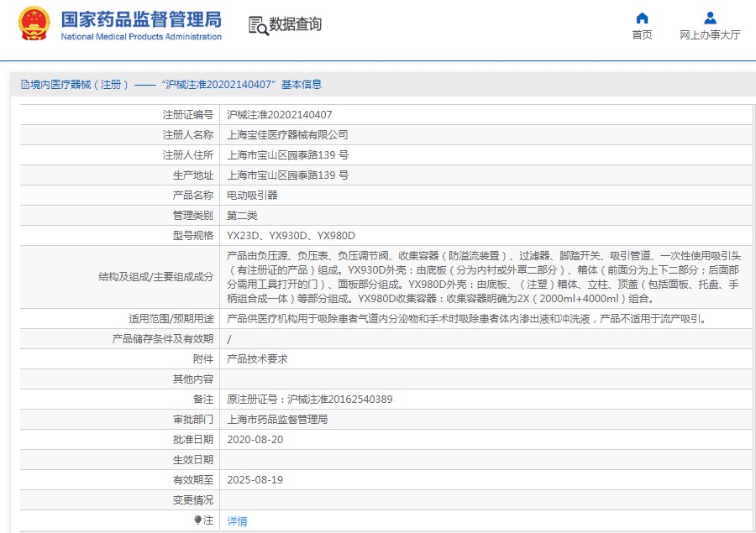756x533 pixels.
Task: Click the 首页 label
Action: point(642,34)
